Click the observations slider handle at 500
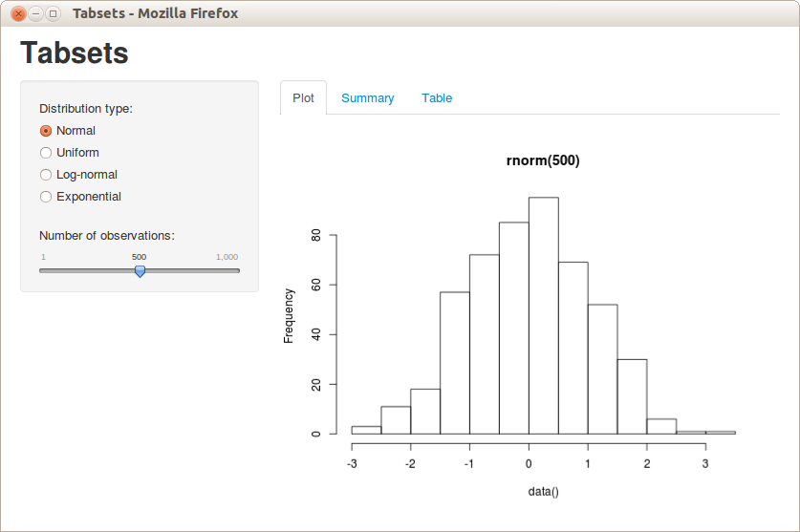 click(140, 271)
